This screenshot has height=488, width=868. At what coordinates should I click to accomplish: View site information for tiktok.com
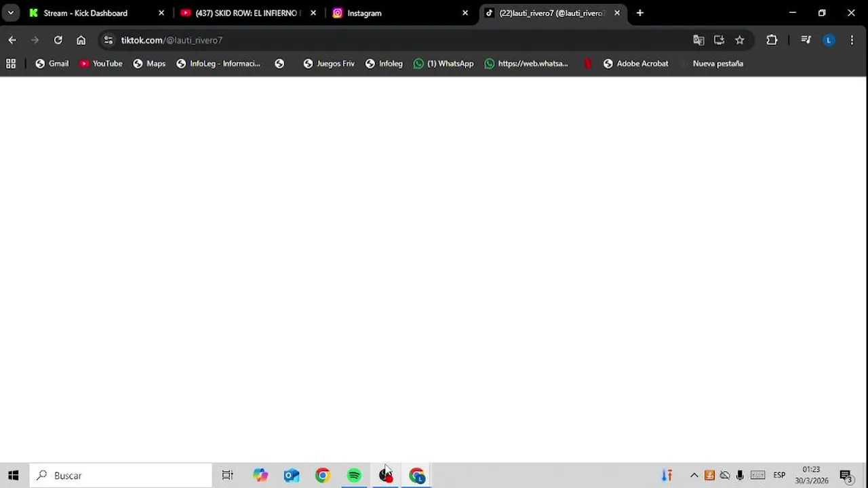click(x=108, y=40)
